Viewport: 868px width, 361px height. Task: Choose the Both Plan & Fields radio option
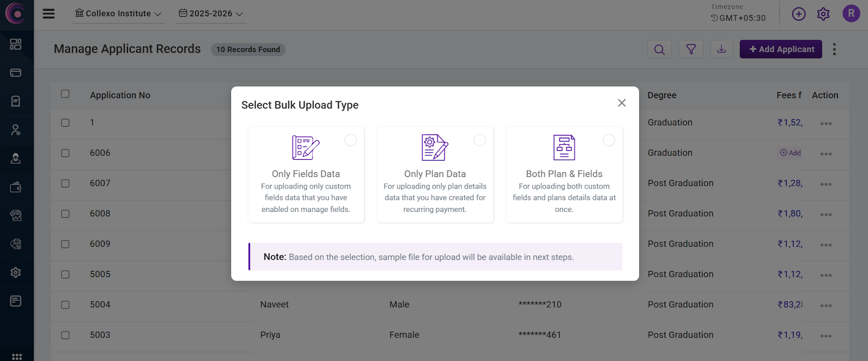609,140
